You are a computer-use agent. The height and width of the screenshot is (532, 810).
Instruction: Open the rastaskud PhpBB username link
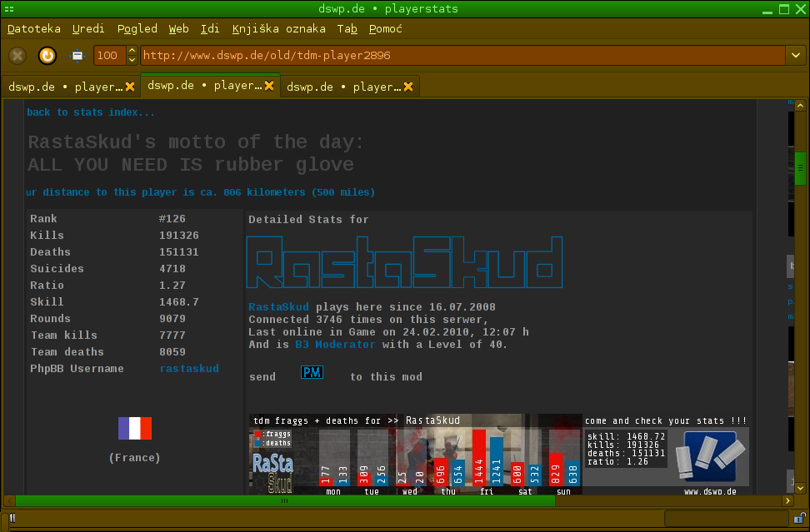[189, 369]
